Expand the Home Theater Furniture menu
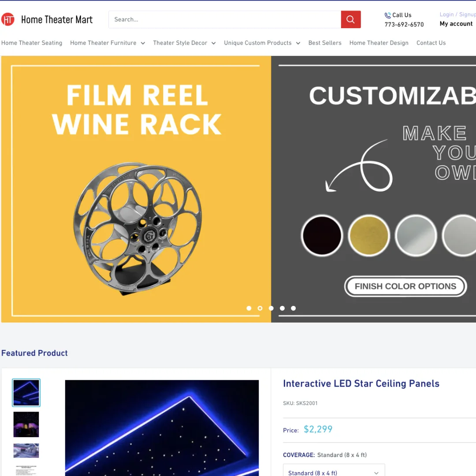Screen dimensions: 476x476 pyautogui.click(x=107, y=43)
